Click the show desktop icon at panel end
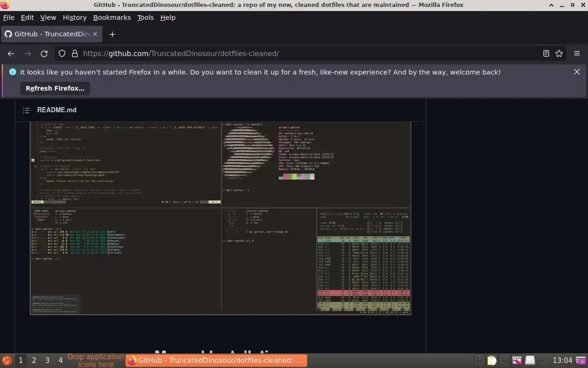 pos(582,361)
